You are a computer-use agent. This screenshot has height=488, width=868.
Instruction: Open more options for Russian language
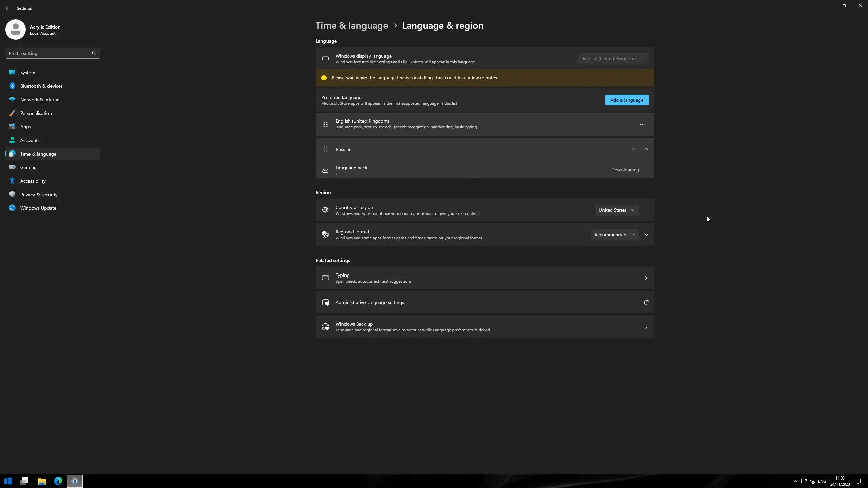[632, 149]
